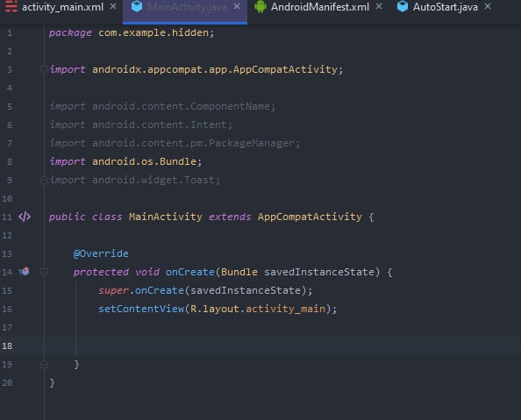Click the androidx.appcompat.app.AppCompatActivity import

coord(215,69)
